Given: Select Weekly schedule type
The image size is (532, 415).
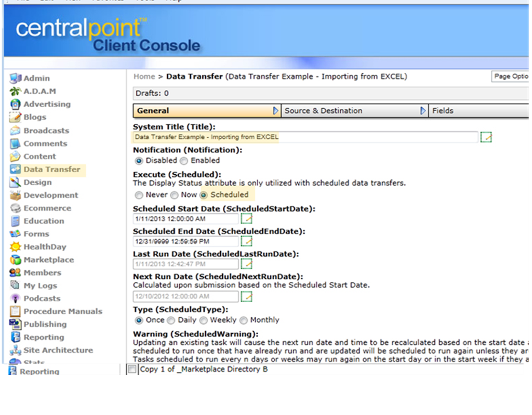Looking at the screenshot, I should click(x=203, y=320).
